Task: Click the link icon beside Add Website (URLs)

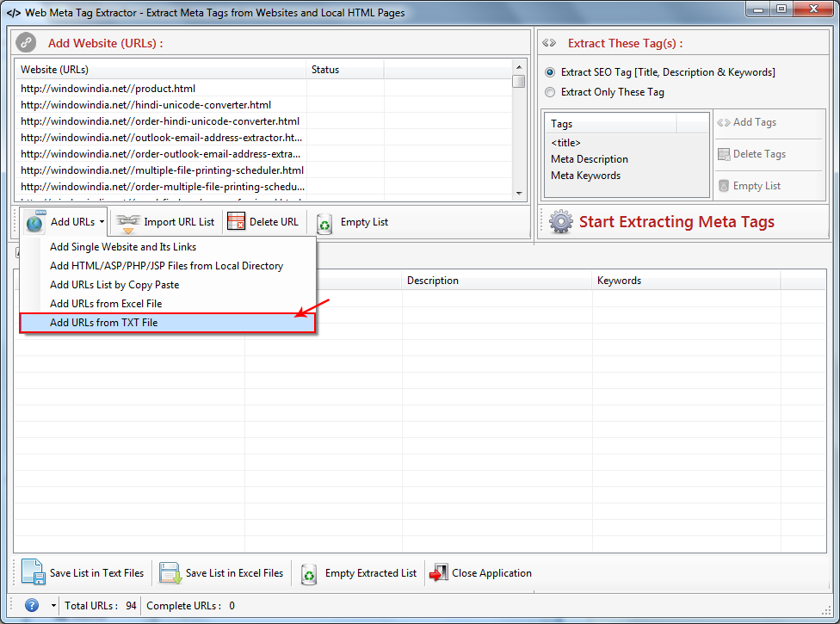Action: (26, 42)
